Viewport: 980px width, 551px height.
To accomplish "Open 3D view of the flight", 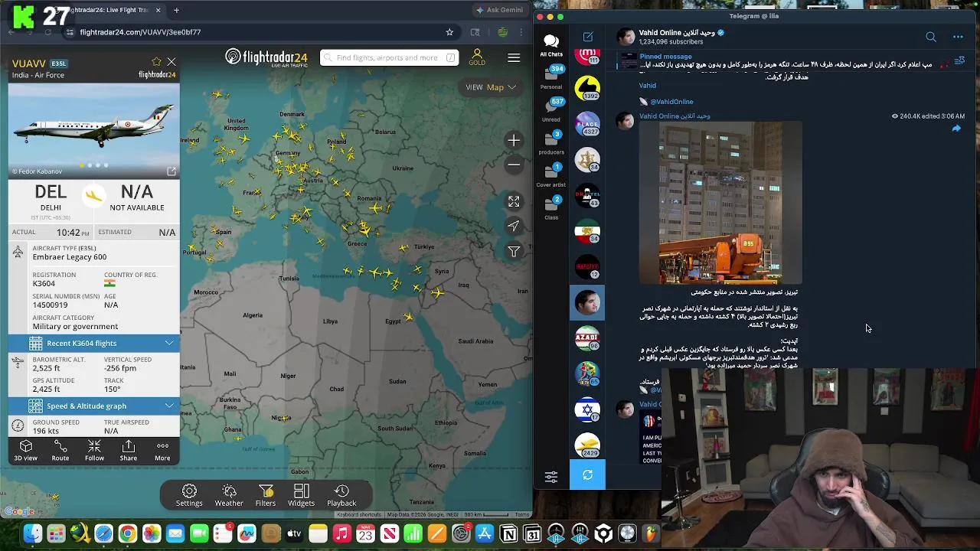I will 25,451.
